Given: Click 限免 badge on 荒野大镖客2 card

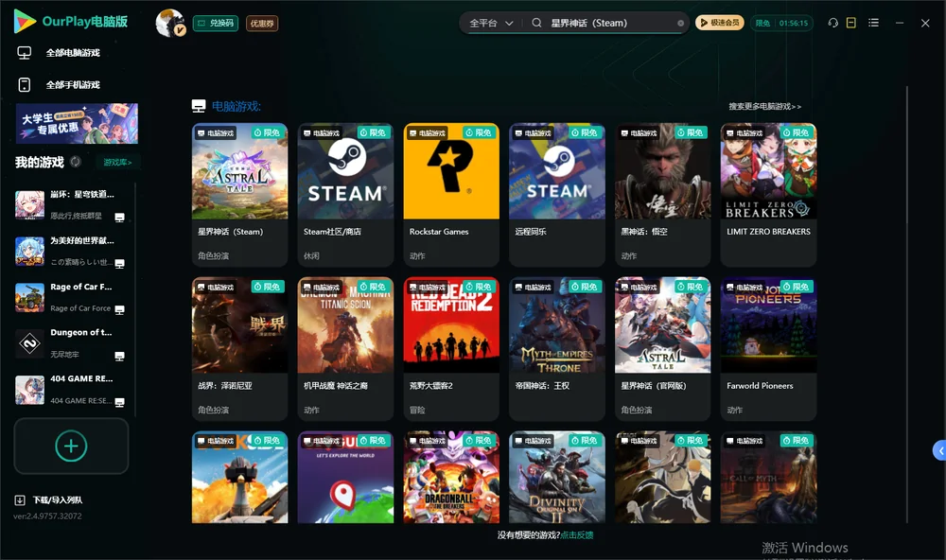Looking at the screenshot, I should pyautogui.click(x=478, y=287).
